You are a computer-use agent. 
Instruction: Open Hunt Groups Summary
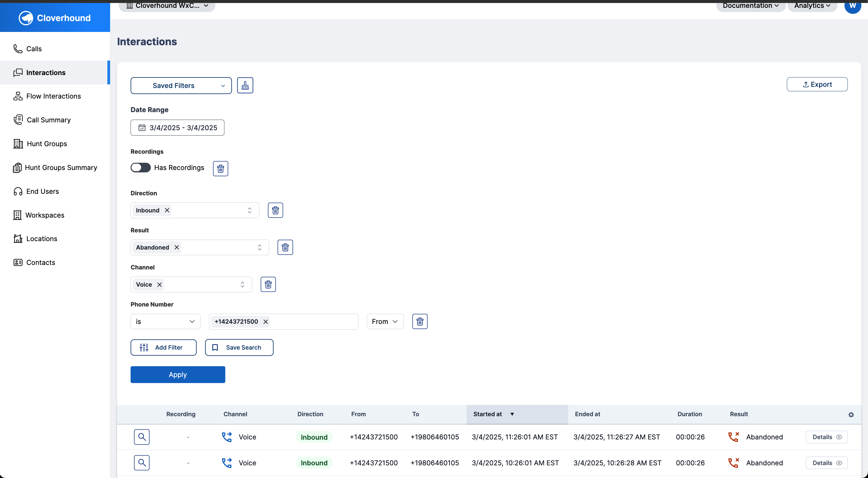tap(55, 168)
